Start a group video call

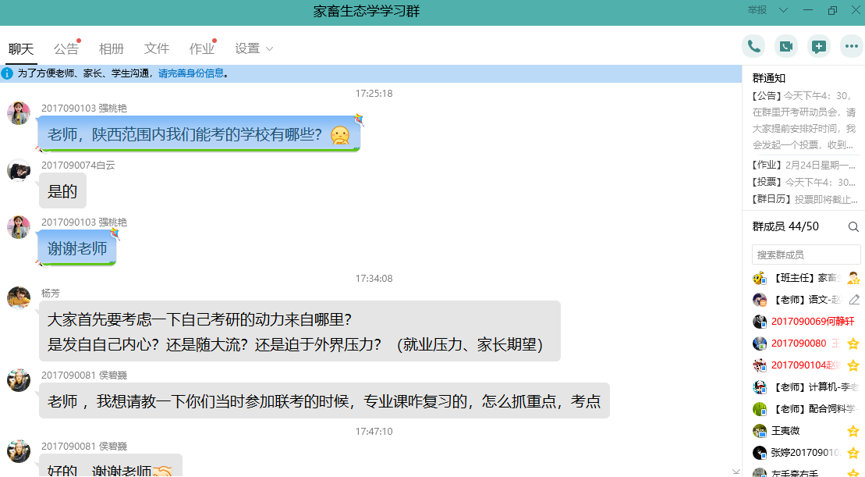786,46
